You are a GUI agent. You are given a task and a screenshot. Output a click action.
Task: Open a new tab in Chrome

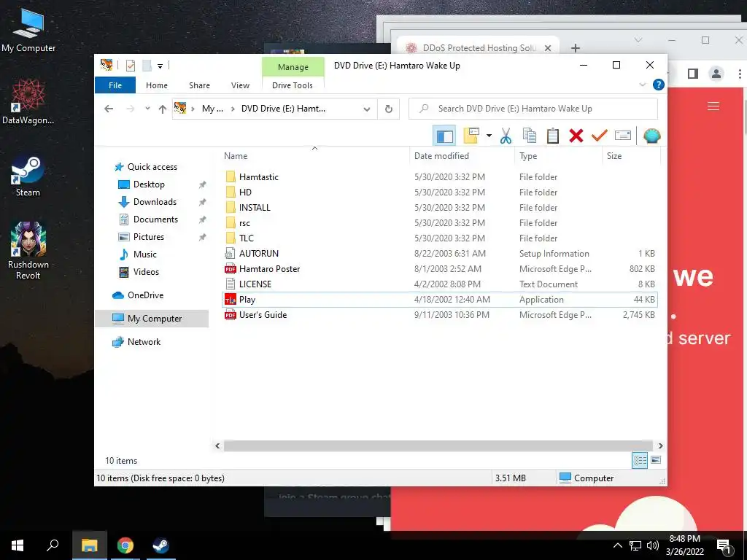pyautogui.click(x=576, y=48)
